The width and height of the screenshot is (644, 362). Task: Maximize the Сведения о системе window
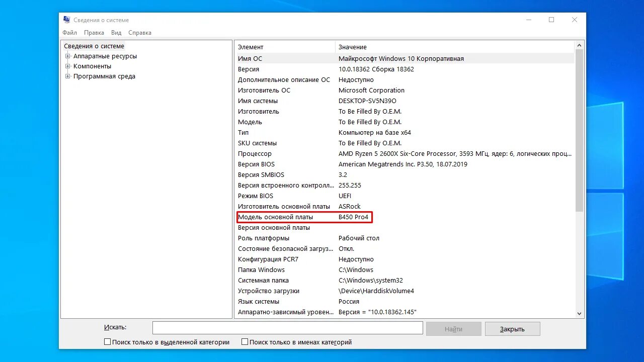click(x=551, y=20)
